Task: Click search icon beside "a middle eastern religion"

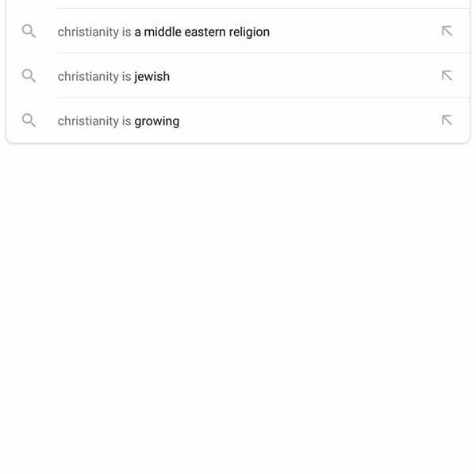Action: (29, 32)
